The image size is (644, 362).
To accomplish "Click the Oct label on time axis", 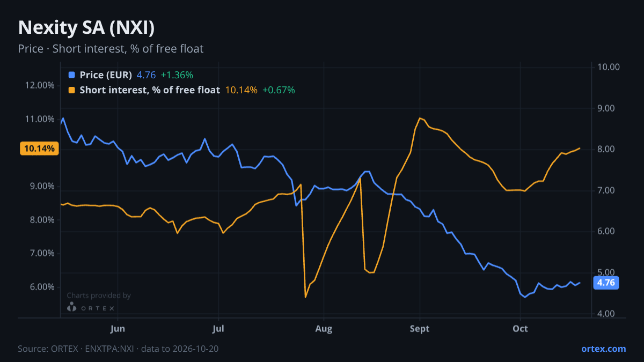I will click(x=520, y=328).
